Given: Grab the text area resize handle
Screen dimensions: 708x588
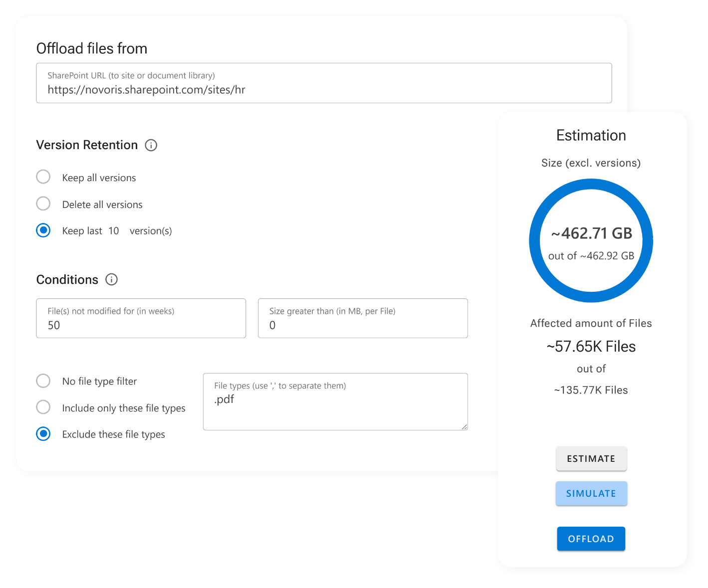Looking at the screenshot, I should (465, 426).
